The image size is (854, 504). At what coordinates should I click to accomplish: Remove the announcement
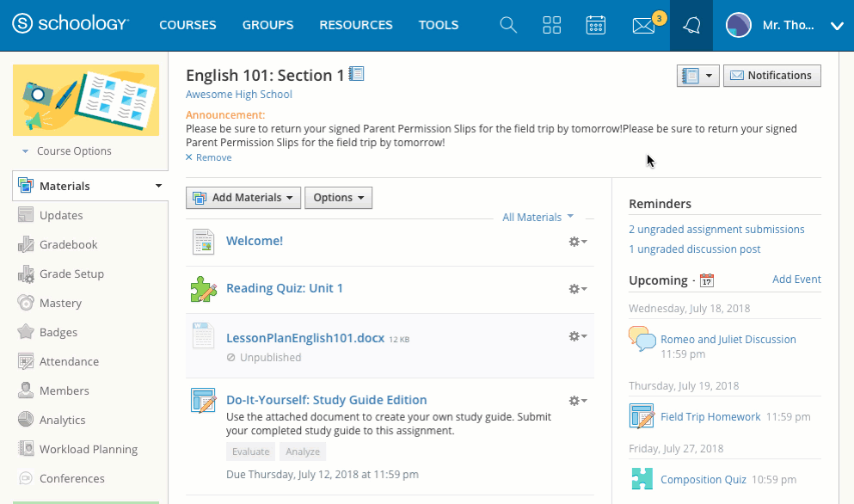(x=209, y=157)
